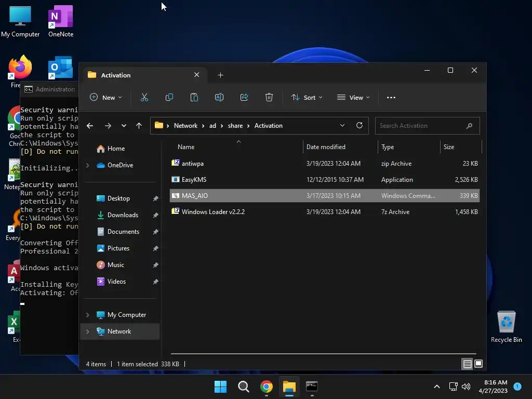
Task: Open the My Computer desktop icon
Action: pos(20,21)
